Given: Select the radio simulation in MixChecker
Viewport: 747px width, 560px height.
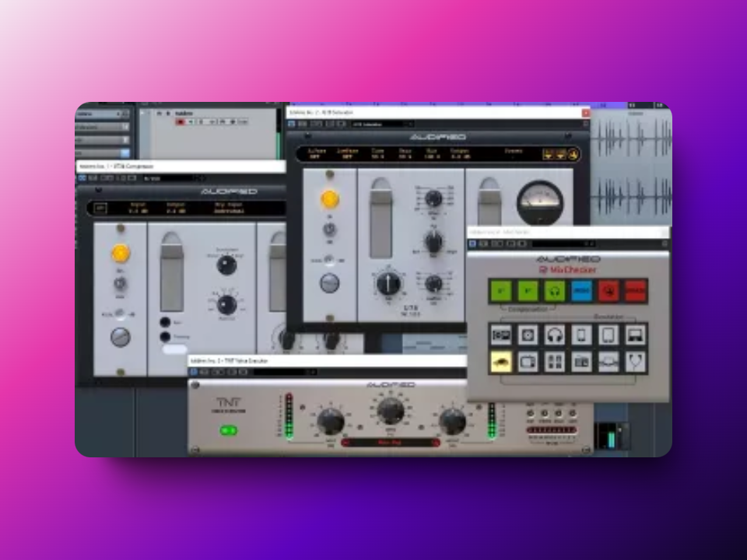Looking at the screenshot, I should 582,362.
